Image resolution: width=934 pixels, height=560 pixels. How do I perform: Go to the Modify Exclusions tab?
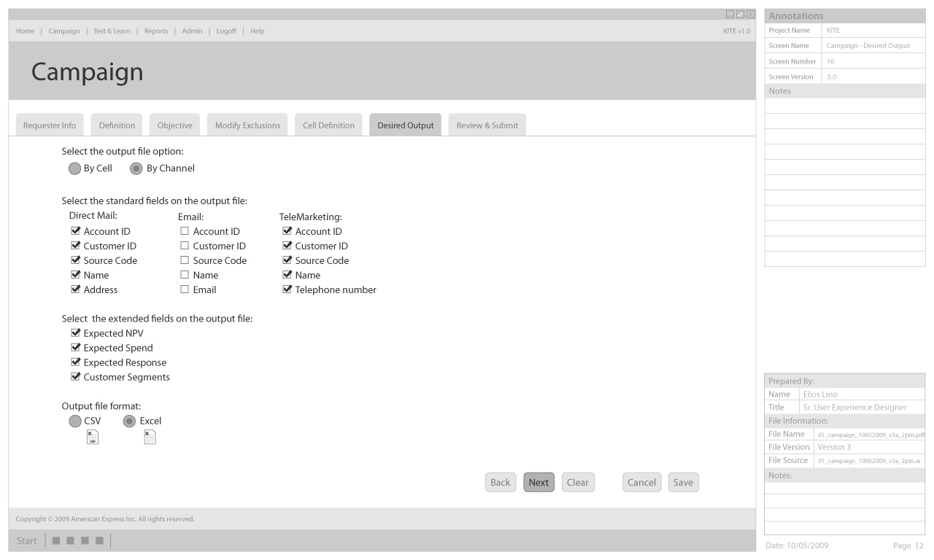[247, 125]
